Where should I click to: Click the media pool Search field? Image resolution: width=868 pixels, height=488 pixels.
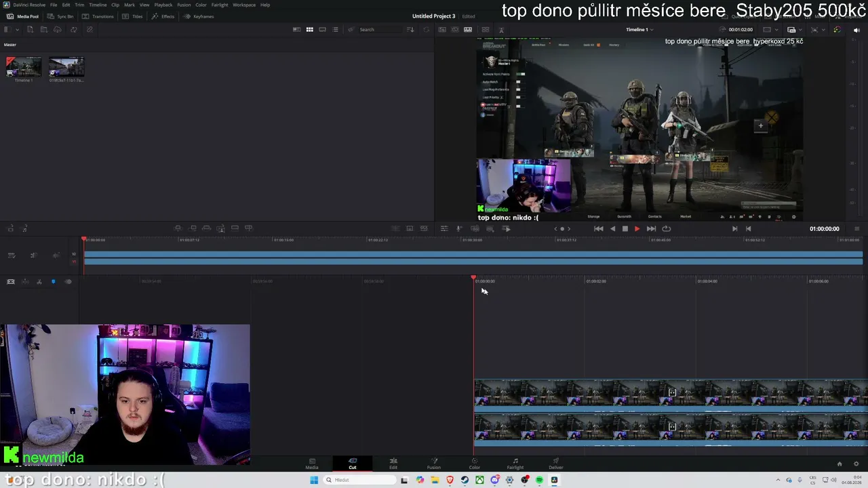[380, 30]
